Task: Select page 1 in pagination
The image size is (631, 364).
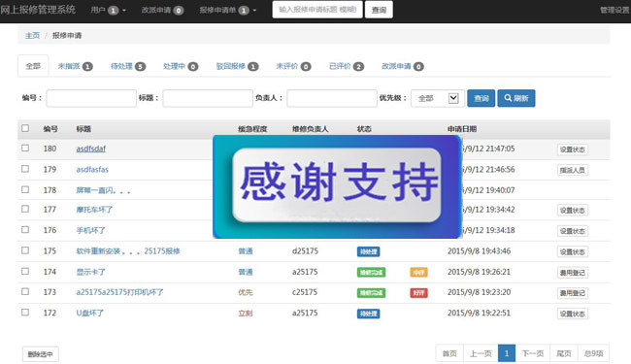Action: click(507, 353)
